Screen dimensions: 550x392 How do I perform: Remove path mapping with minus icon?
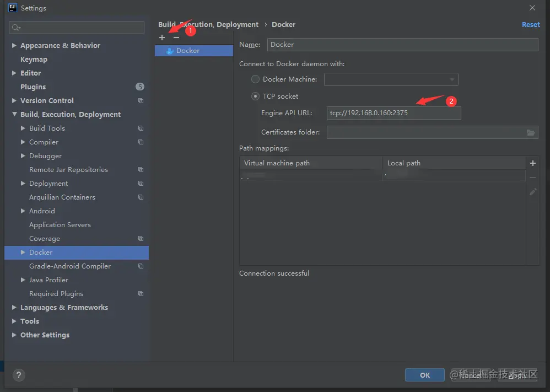tap(533, 178)
